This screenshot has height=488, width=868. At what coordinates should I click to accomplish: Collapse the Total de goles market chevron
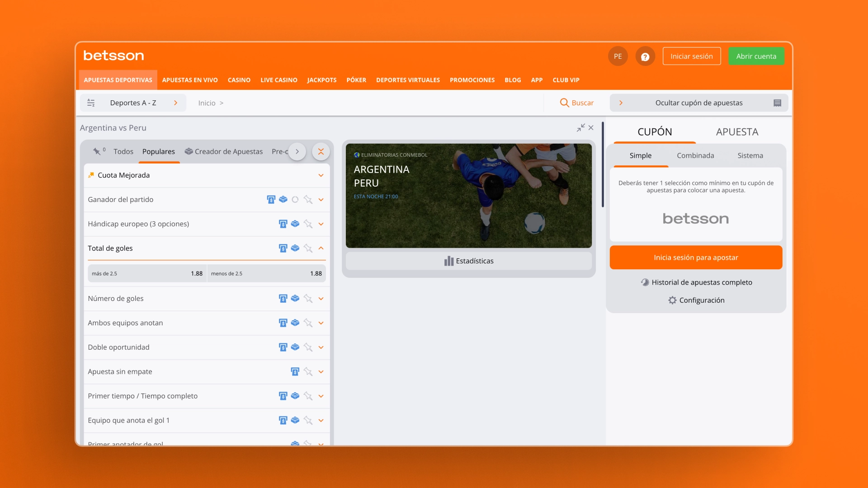[x=321, y=248]
